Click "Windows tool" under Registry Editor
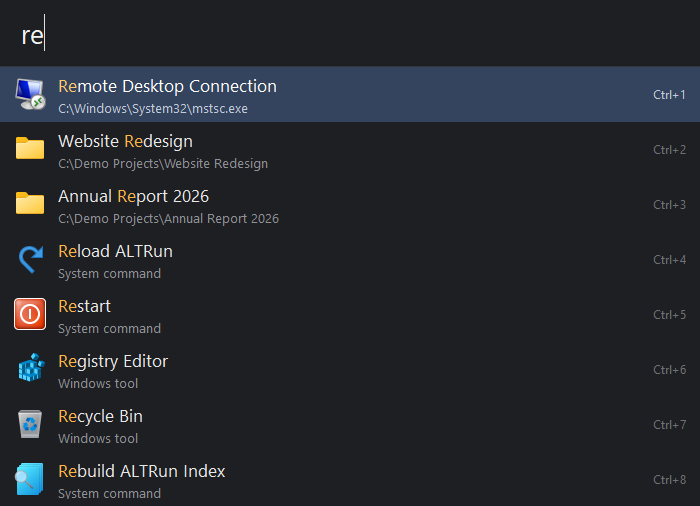700x506 pixels. point(98,383)
